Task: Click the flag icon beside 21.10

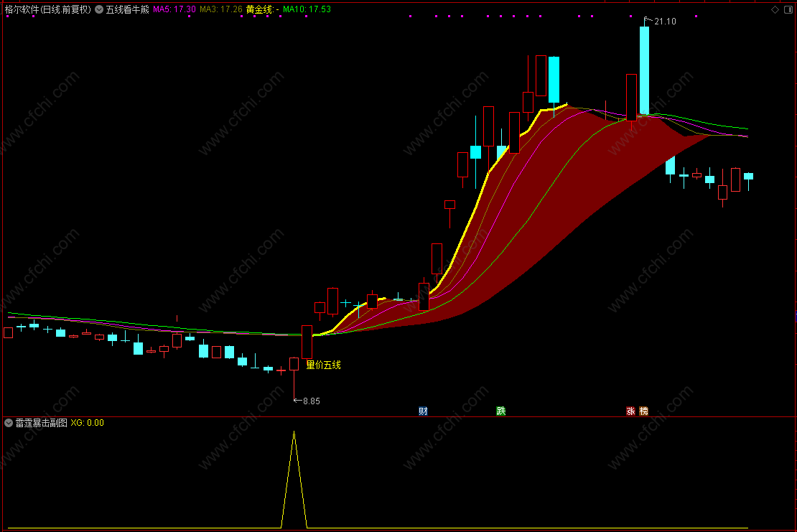Action: [x=647, y=21]
